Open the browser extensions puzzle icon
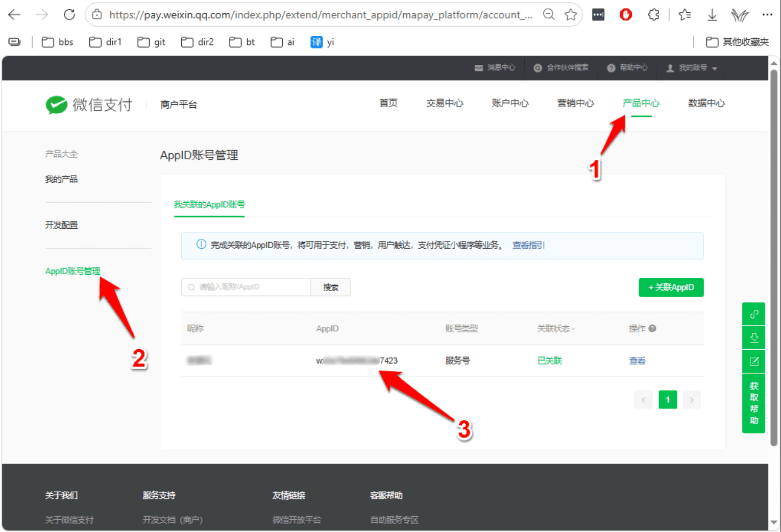Image resolution: width=781 pixels, height=532 pixels. 653,15
